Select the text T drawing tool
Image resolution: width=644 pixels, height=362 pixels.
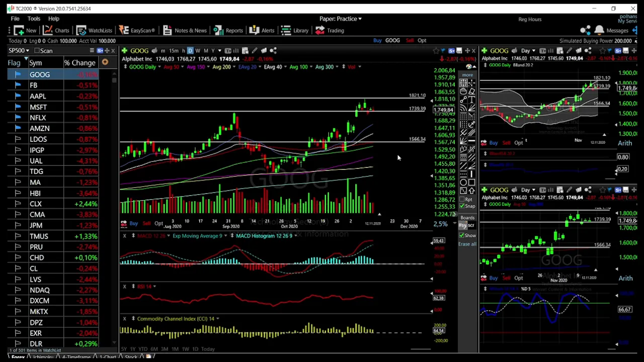(x=471, y=99)
